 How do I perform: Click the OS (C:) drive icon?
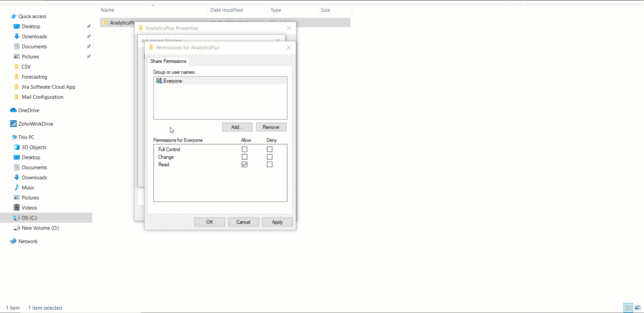[17, 218]
